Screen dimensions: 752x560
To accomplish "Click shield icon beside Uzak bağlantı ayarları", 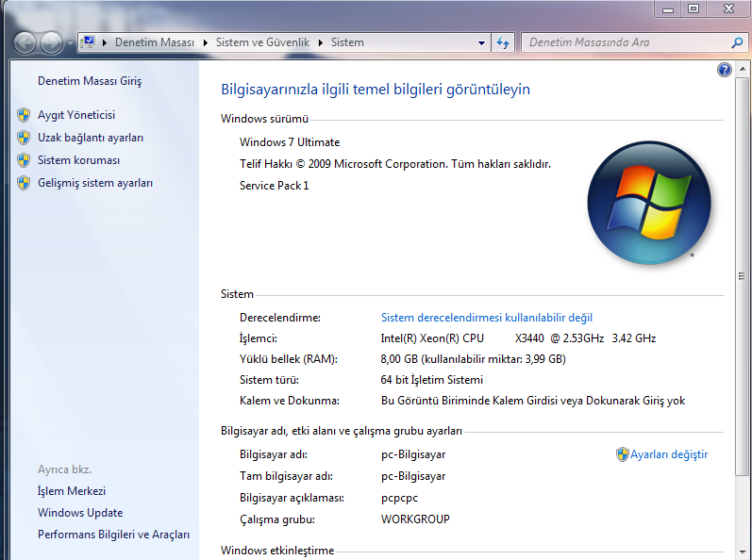I will [24, 138].
